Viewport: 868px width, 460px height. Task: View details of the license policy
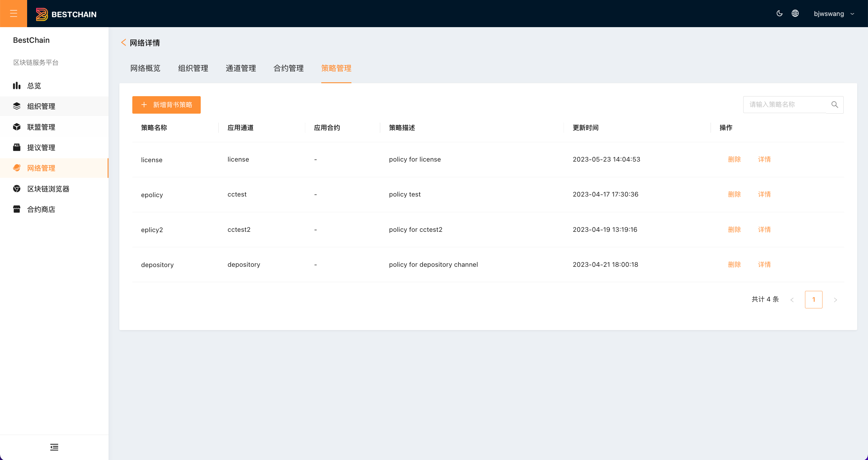[x=764, y=159]
